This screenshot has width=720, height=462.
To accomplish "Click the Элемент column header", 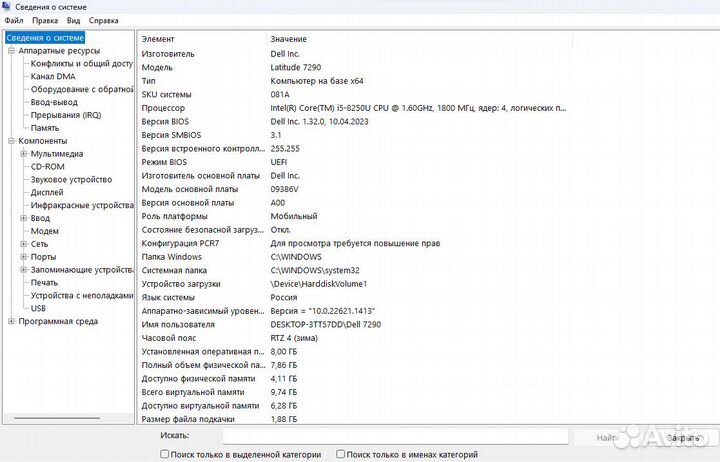I will (x=202, y=39).
